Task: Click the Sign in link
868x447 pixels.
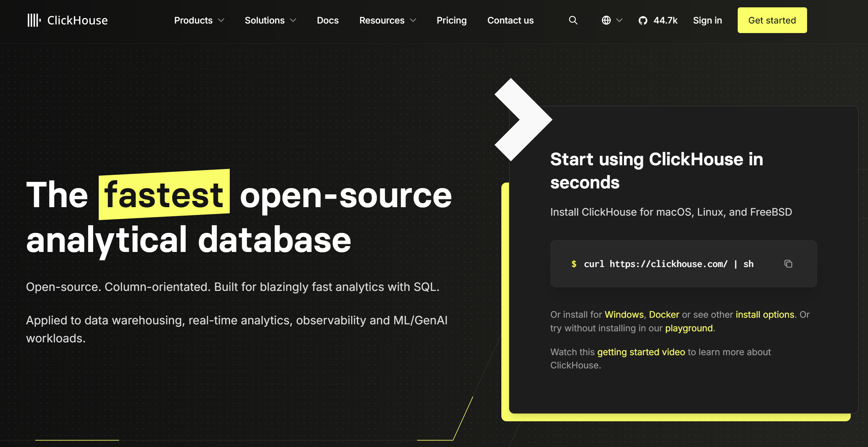Action: (708, 20)
